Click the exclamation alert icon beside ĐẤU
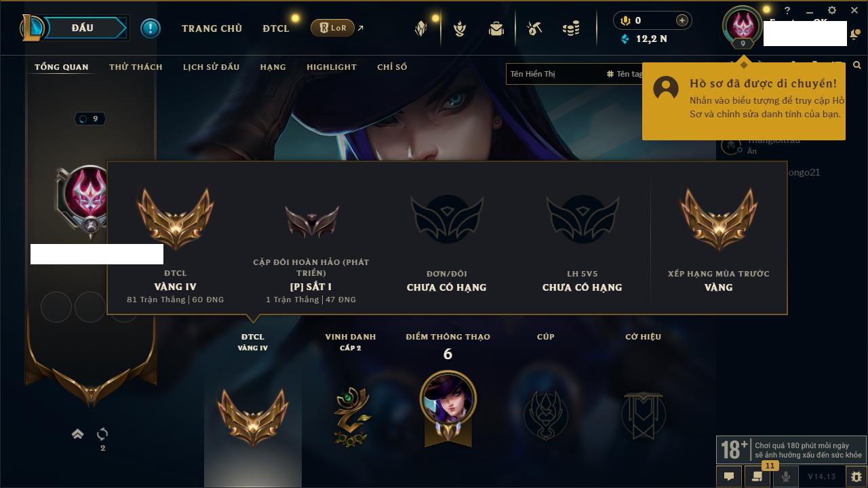This screenshot has height=488, width=868. point(151,28)
